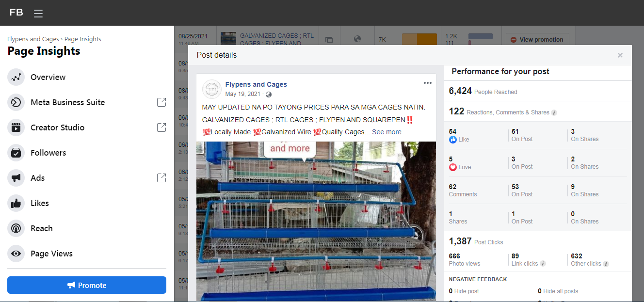Close the Post details dialog
The height and width of the screenshot is (302, 644).
click(x=620, y=55)
